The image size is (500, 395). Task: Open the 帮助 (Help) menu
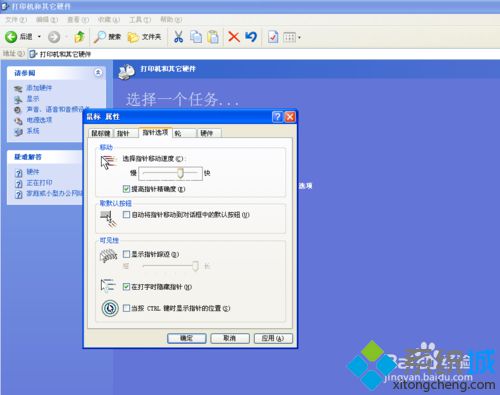coord(171,20)
